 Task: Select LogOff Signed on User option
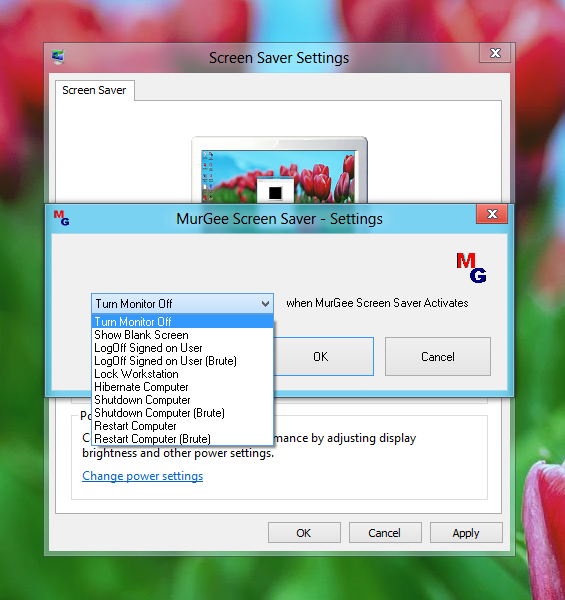[182, 348]
